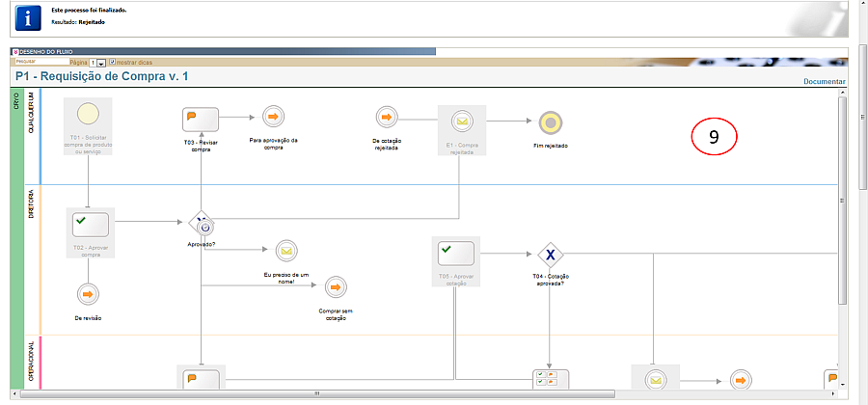
Task: Select the T05 Aprovar cotação task
Action: (x=456, y=255)
